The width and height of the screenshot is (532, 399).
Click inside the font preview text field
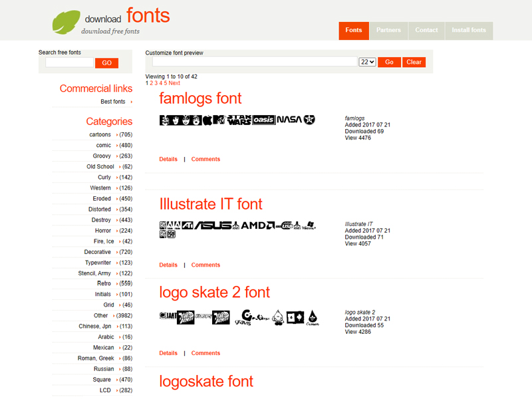pos(253,61)
